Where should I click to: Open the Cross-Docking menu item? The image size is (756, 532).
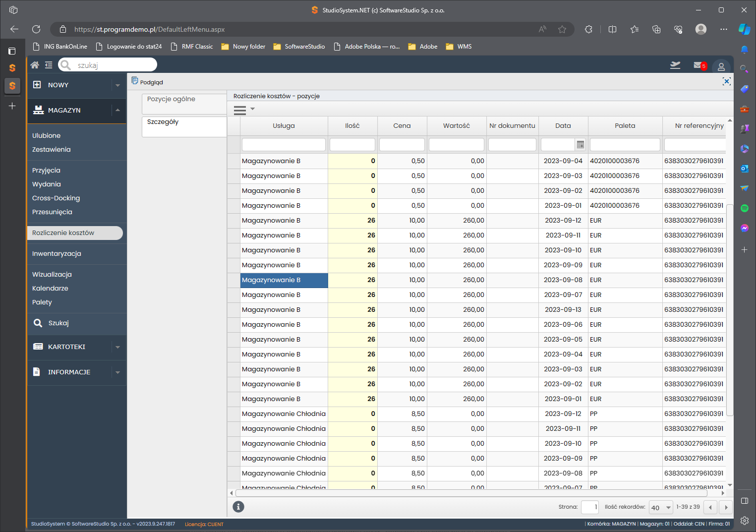click(x=56, y=198)
